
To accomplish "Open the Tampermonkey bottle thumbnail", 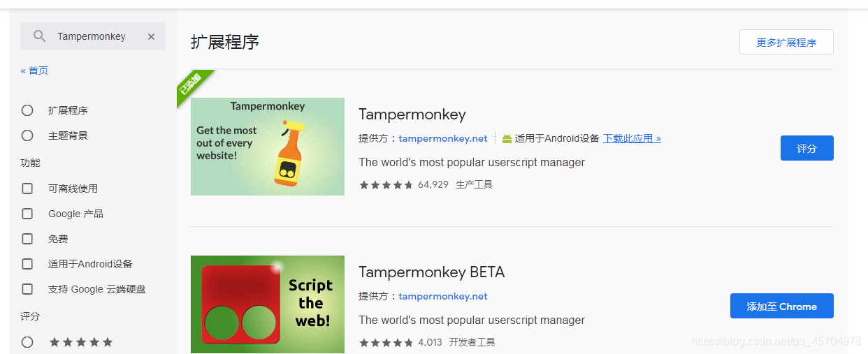I will point(268,147).
